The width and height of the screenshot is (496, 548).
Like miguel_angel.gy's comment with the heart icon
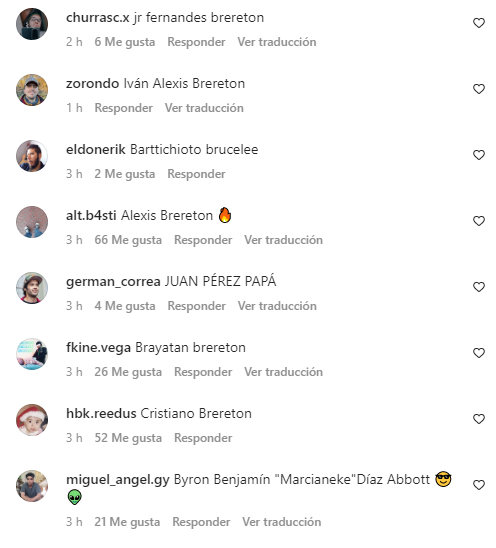tap(479, 485)
